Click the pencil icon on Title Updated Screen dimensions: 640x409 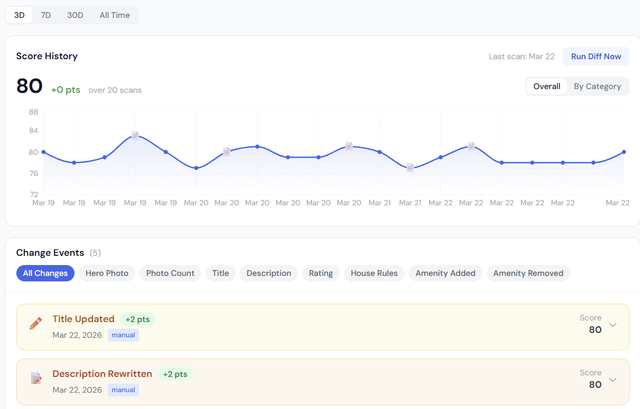point(36,323)
